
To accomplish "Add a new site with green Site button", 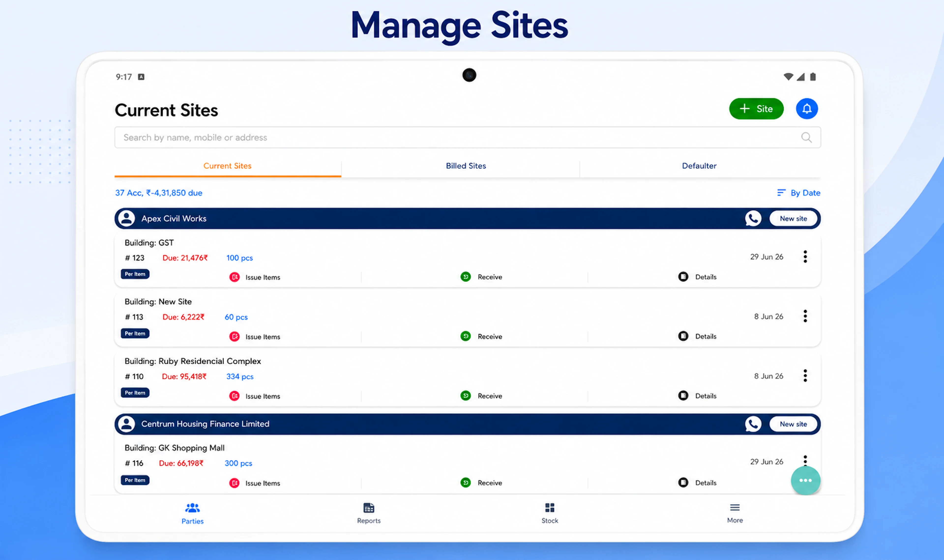I will [756, 109].
